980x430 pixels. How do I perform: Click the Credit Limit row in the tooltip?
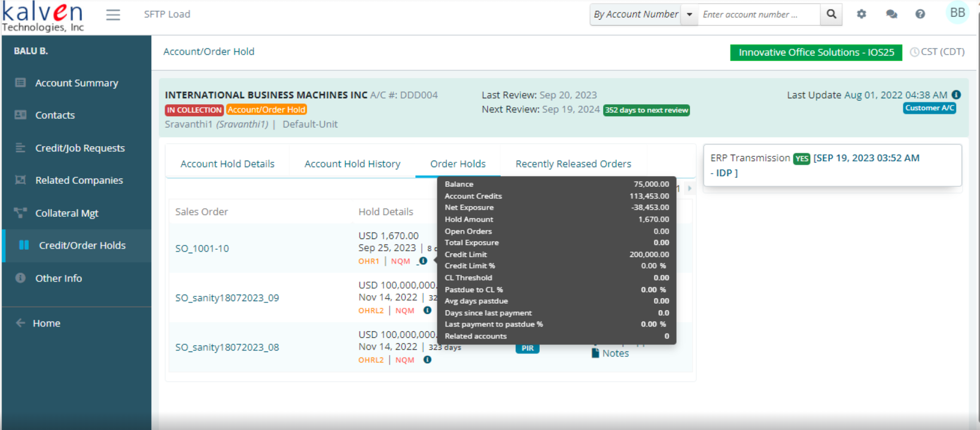click(557, 255)
